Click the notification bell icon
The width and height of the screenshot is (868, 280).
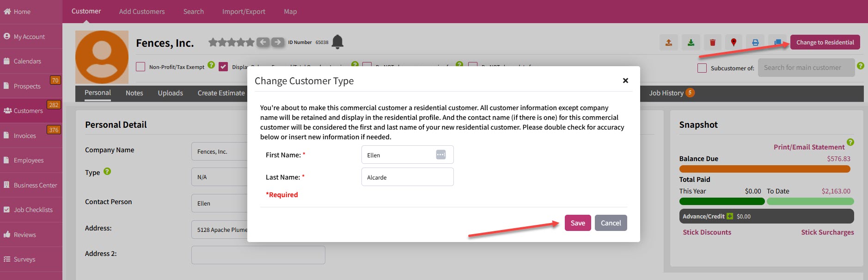tap(338, 42)
